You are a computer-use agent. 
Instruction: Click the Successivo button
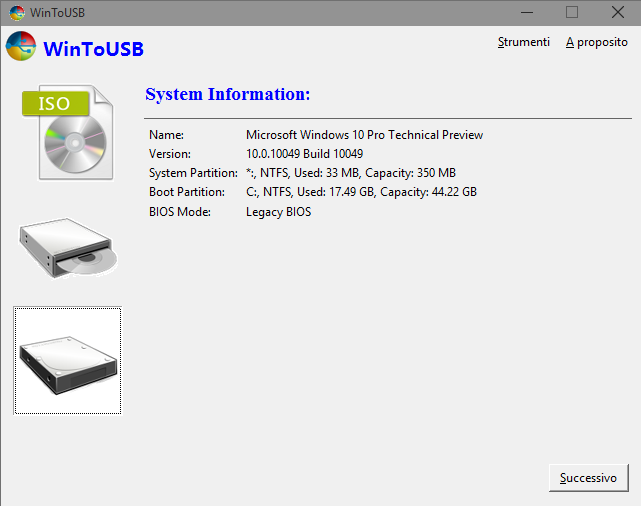pyautogui.click(x=588, y=478)
